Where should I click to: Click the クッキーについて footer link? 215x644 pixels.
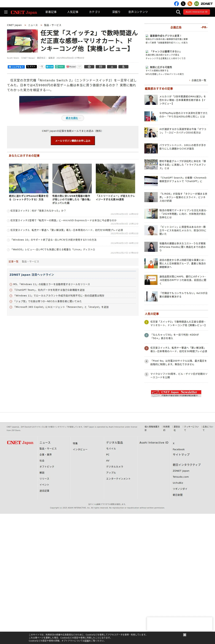(191, 428)
